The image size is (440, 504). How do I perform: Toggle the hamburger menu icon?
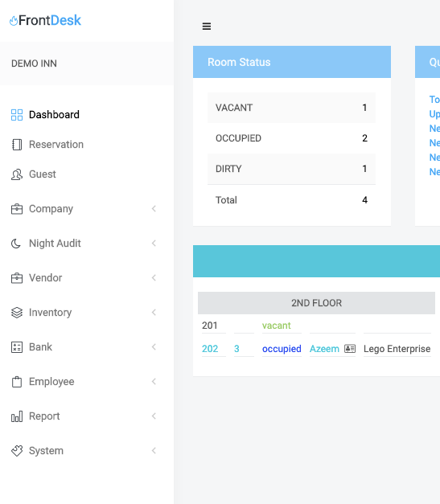(207, 26)
